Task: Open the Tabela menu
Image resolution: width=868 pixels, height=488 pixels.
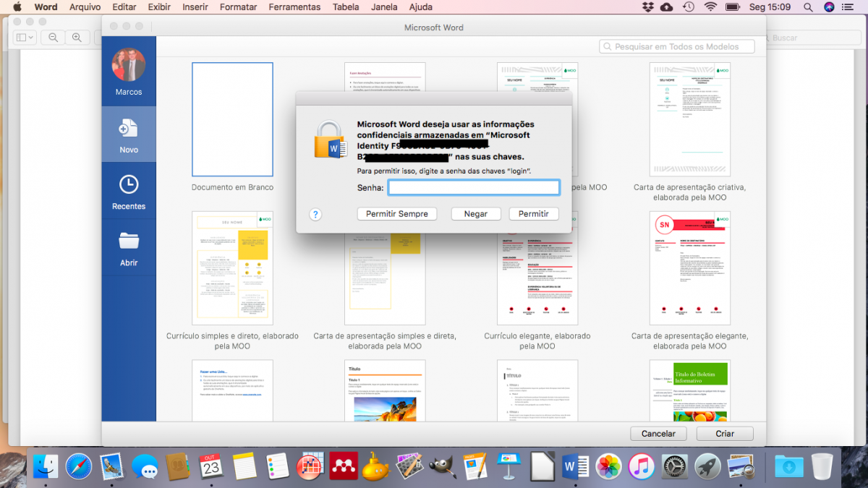Action: click(345, 7)
